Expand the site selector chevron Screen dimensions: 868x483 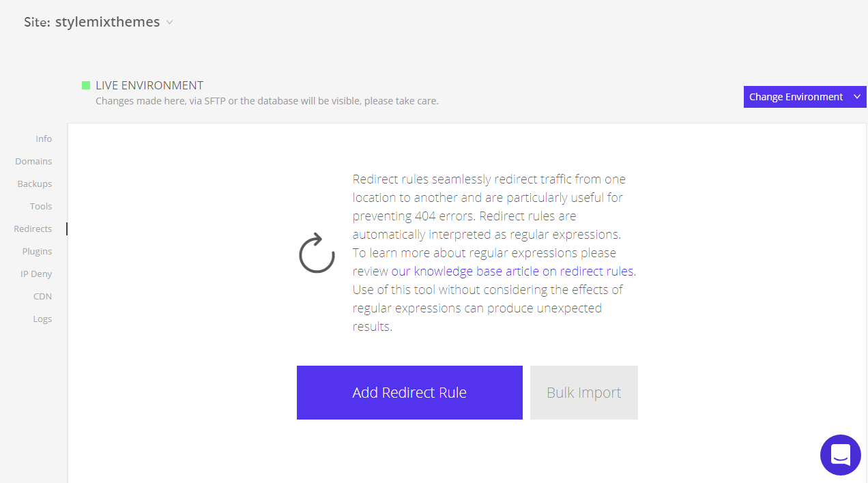pos(170,23)
